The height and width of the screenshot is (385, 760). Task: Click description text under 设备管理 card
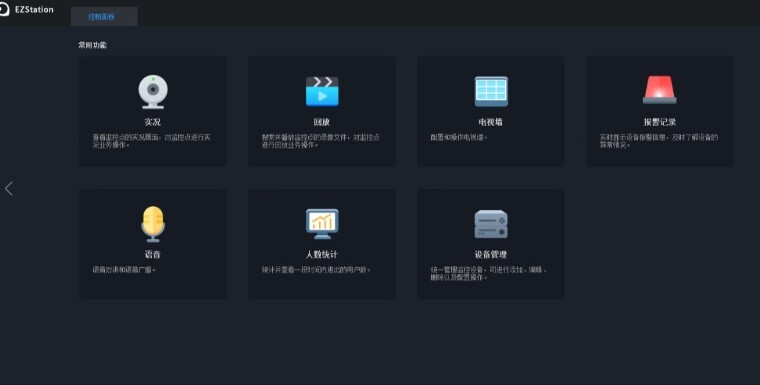489,273
